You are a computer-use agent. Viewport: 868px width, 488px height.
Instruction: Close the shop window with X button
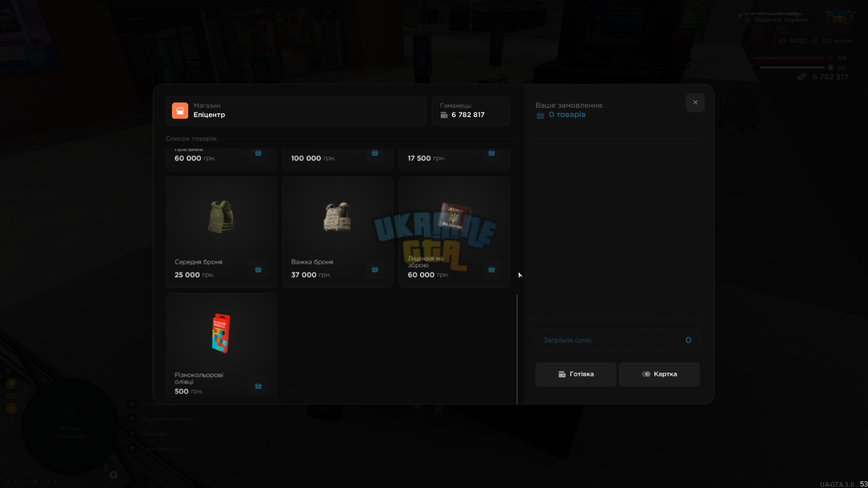coord(695,102)
